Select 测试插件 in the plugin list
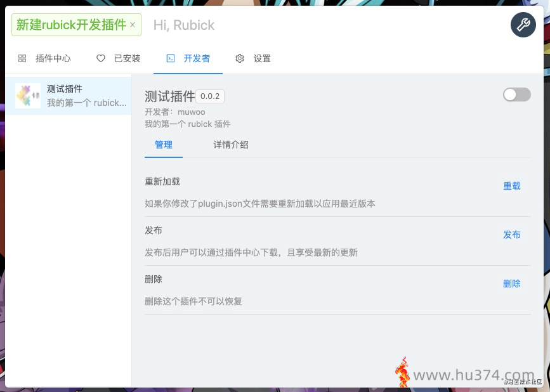 [69, 96]
